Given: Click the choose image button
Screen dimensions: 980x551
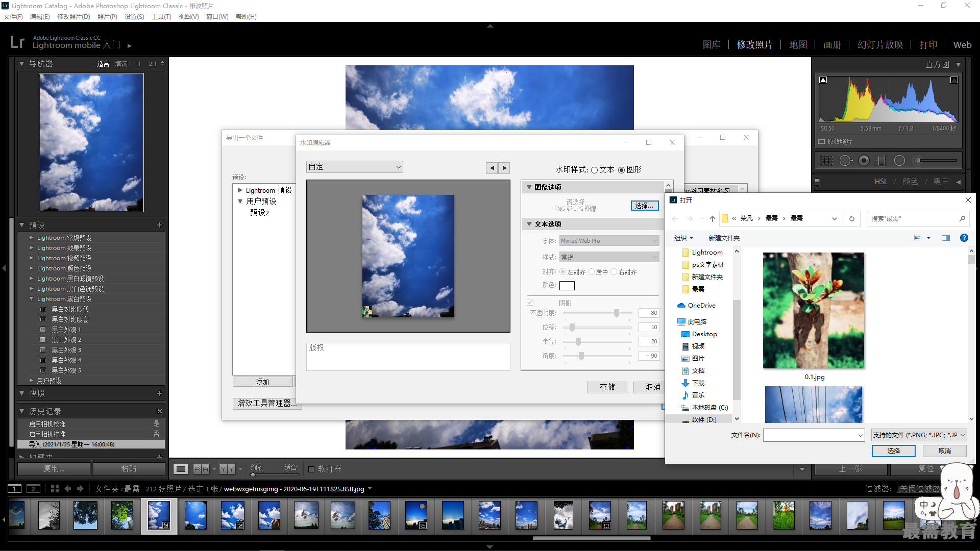Looking at the screenshot, I should point(645,206).
